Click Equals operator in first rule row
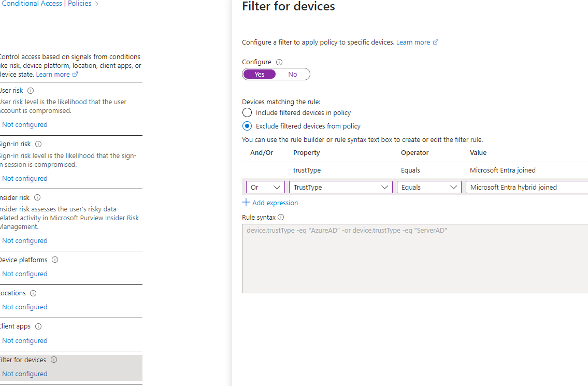The image size is (588, 386). (410, 170)
